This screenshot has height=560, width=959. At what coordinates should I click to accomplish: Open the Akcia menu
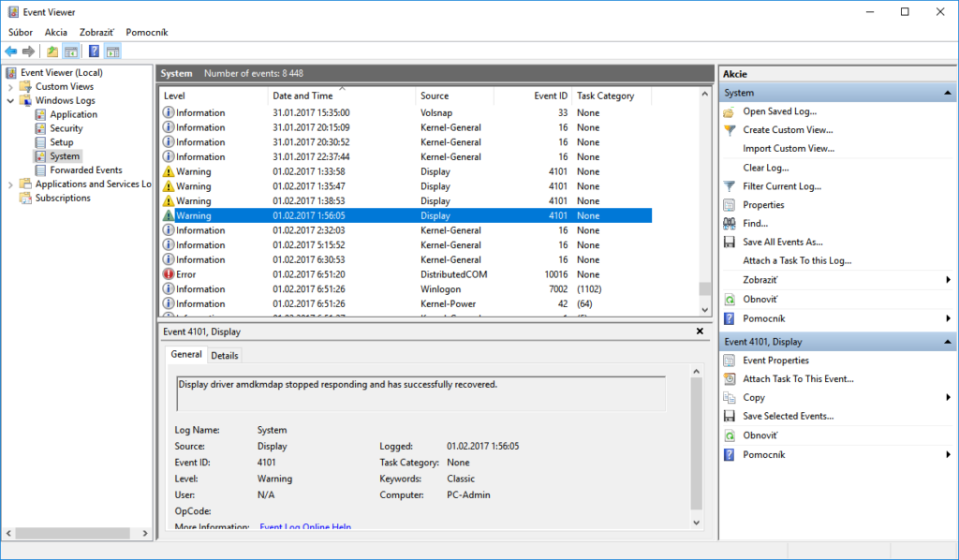pyautogui.click(x=55, y=32)
